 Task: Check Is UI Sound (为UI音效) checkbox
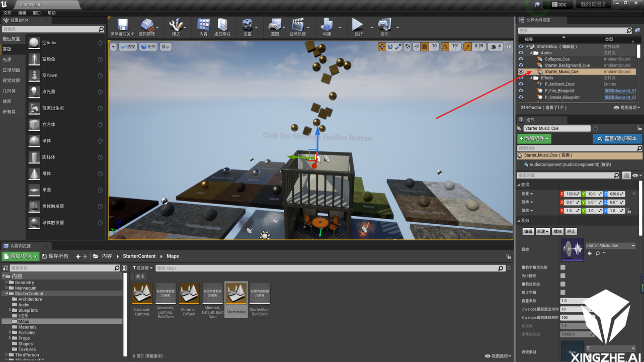pyautogui.click(x=562, y=276)
